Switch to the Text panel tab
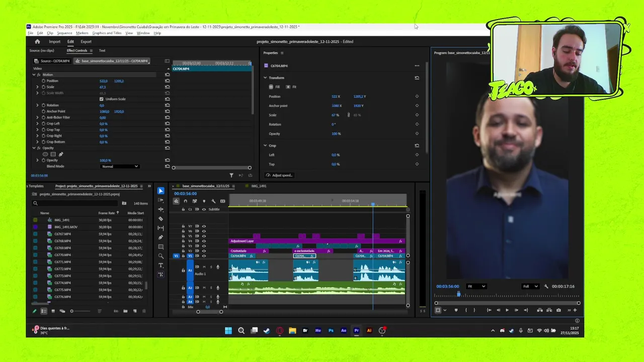Viewport: 644px width, 362px height. tap(102, 51)
